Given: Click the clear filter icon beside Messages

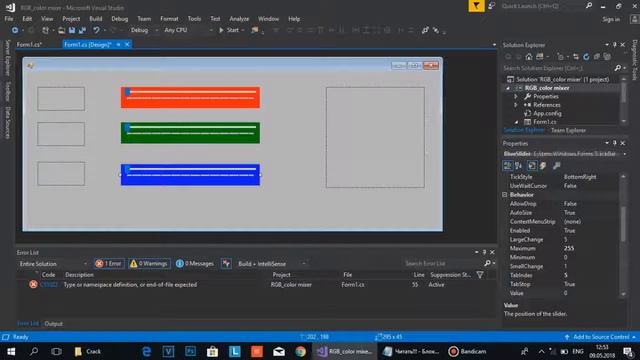Looking at the screenshot, I should 226,264.
